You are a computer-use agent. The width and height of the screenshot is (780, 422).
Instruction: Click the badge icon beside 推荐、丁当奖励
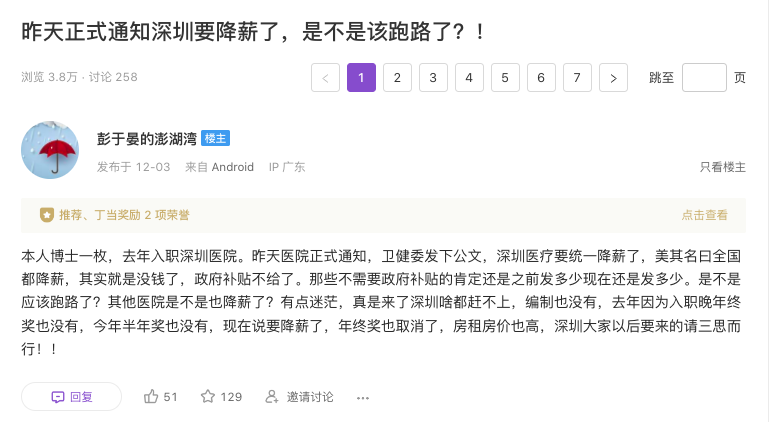coord(46,214)
